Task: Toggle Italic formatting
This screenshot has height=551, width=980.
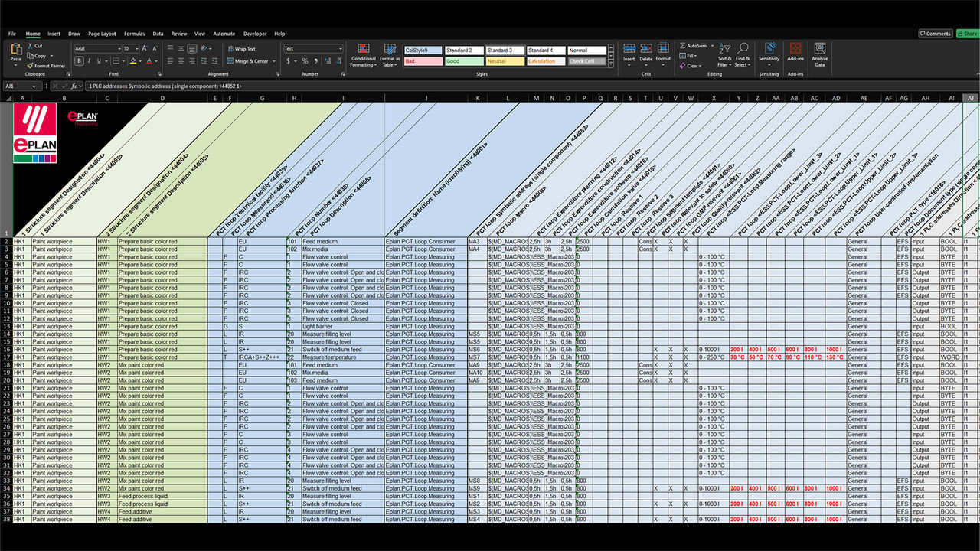Action: pyautogui.click(x=88, y=60)
